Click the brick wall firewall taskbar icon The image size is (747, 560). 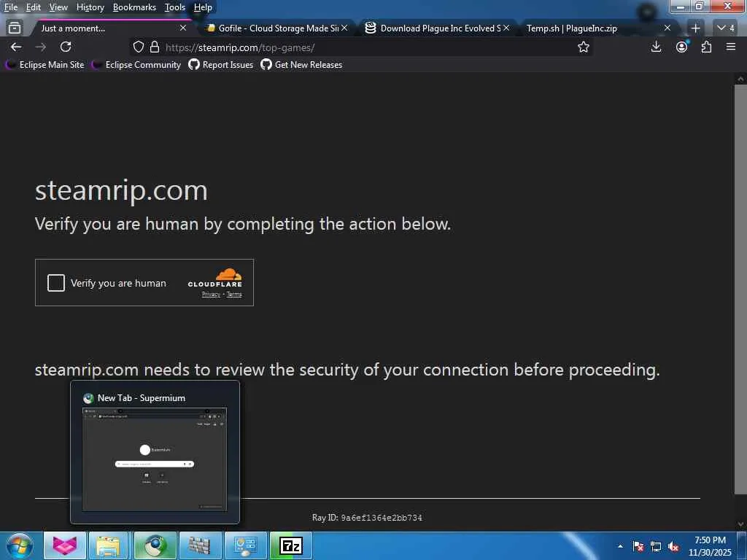199,545
